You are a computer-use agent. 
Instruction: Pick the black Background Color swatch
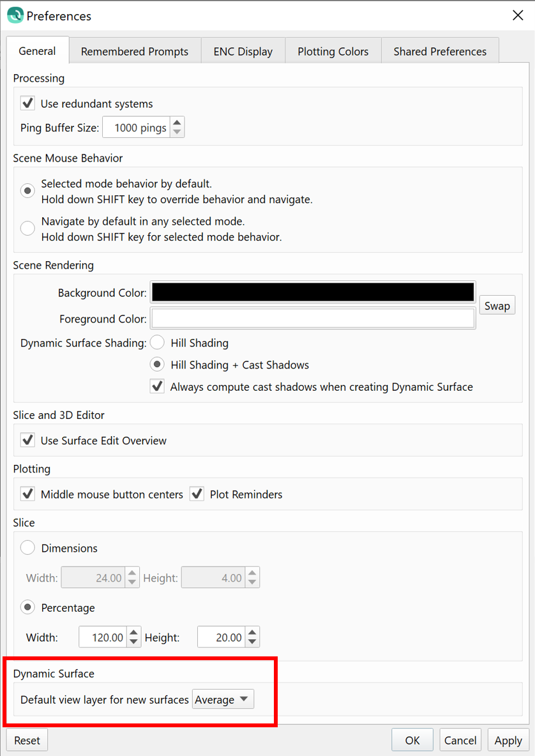point(313,292)
